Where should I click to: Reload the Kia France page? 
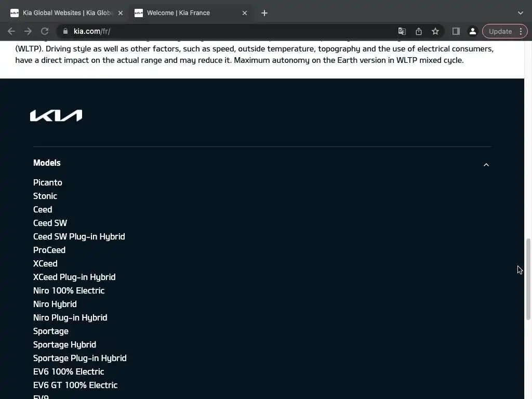tap(45, 31)
